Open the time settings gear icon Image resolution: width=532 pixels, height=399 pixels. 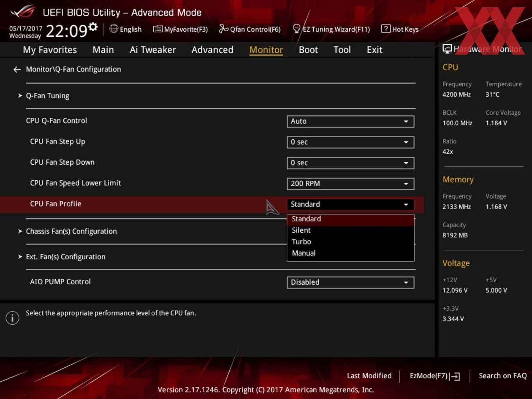point(93,27)
